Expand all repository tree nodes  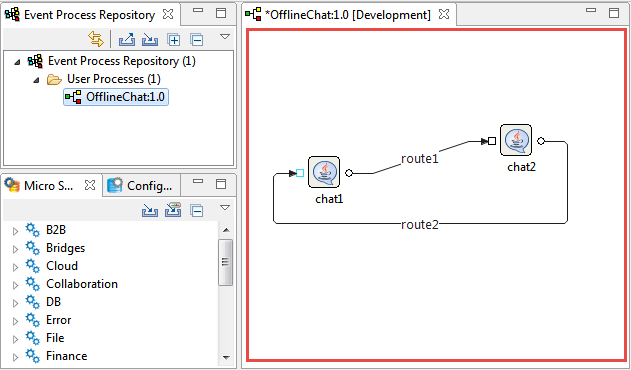[173, 40]
